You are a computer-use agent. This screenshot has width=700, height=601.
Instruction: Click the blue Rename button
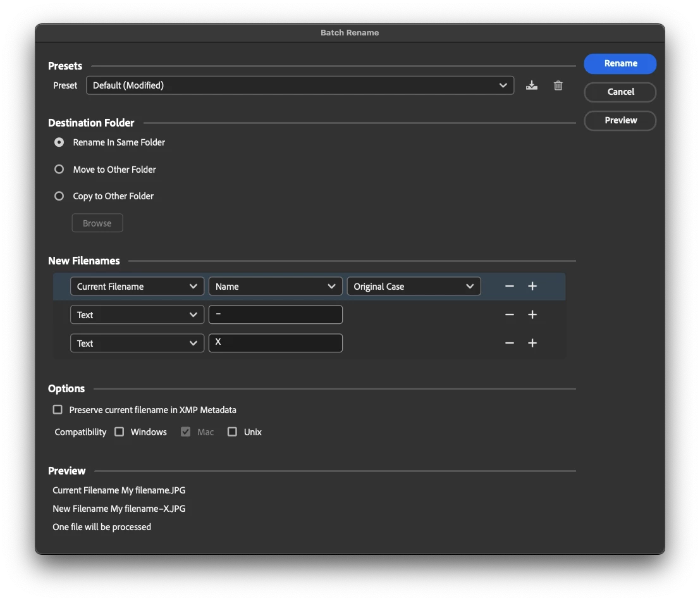tap(620, 63)
